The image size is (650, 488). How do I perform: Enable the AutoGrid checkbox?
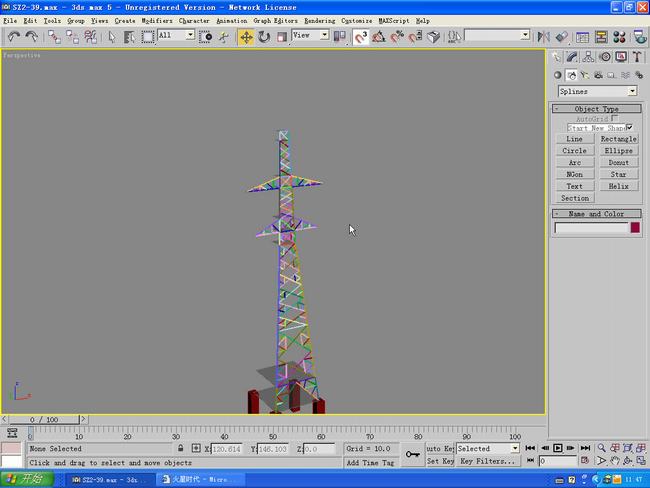tap(615, 118)
